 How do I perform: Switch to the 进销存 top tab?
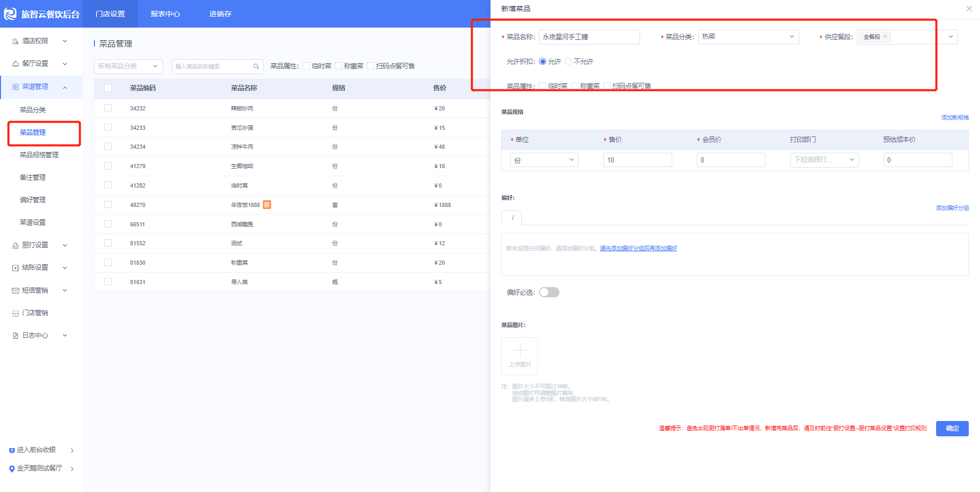[220, 14]
